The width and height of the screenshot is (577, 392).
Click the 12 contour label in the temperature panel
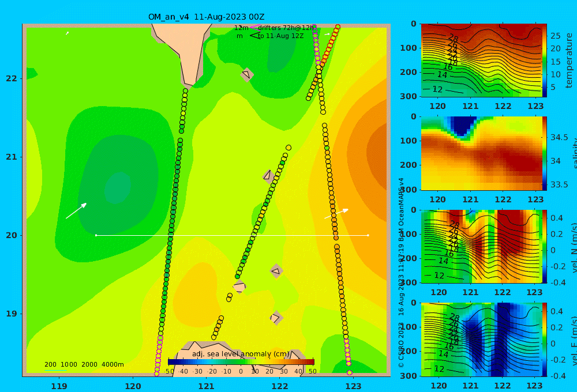tap(437, 89)
